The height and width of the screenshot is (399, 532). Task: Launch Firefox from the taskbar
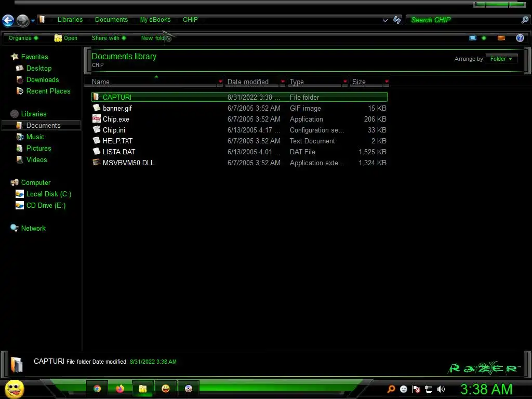pyautogui.click(x=120, y=389)
